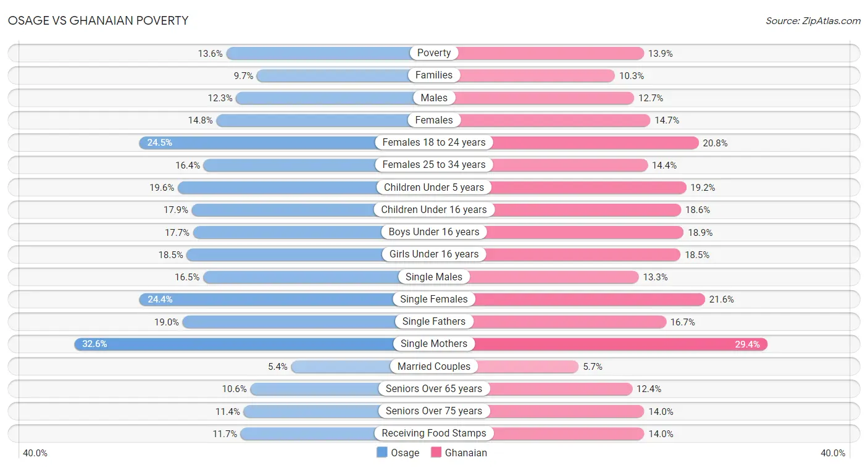
Task: Toggle the Osage legend label
Action: click(405, 453)
